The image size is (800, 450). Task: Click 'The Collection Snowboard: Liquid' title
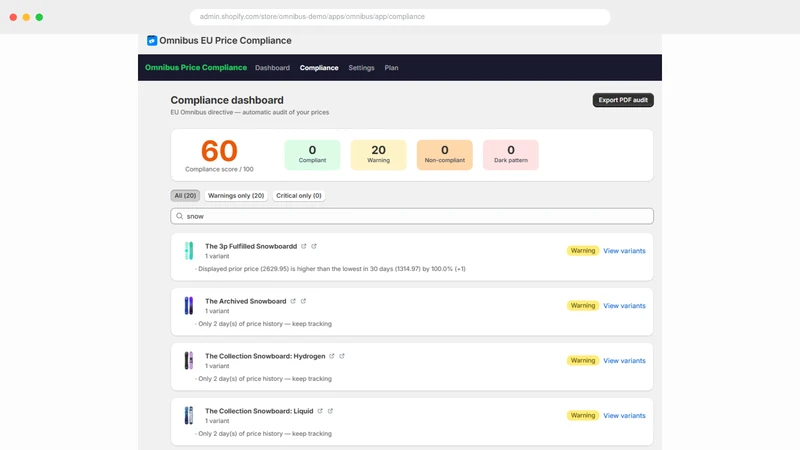[x=259, y=411]
